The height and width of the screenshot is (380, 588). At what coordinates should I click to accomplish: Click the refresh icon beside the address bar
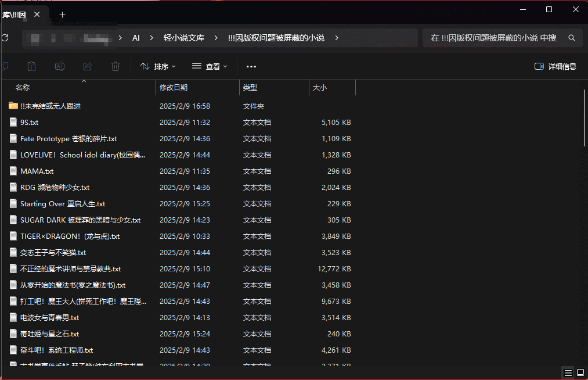(x=5, y=38)
